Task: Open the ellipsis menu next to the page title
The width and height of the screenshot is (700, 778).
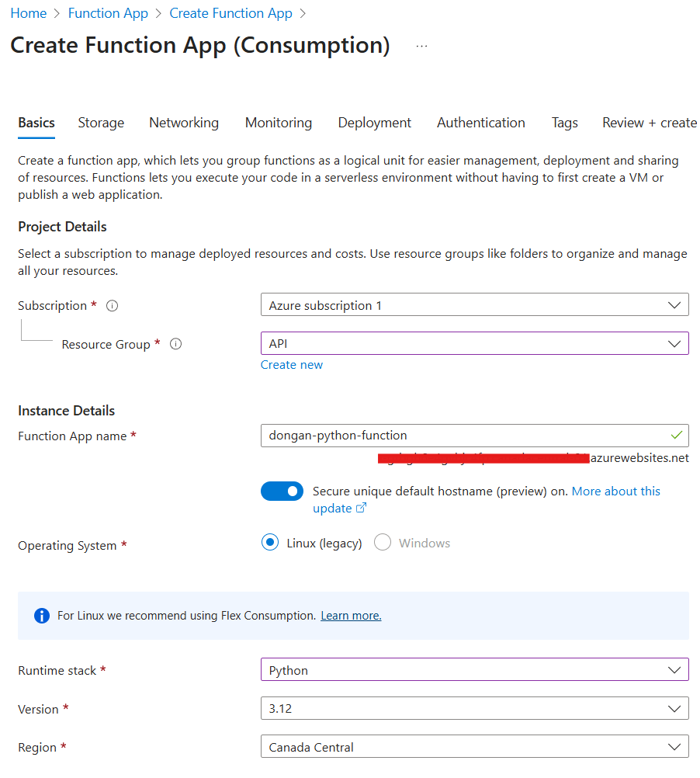Action: (421, 45)
